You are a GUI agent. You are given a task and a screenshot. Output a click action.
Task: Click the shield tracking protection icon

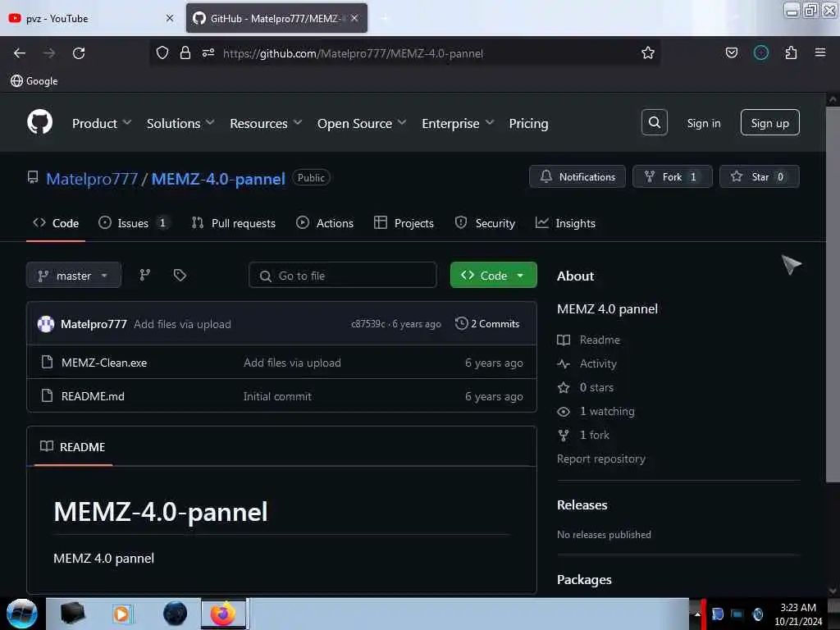[162, 52]
